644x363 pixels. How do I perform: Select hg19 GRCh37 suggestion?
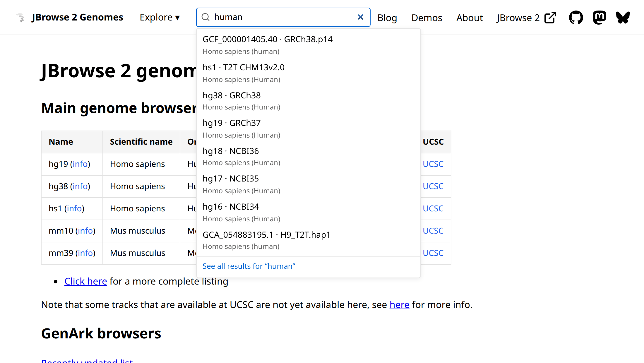click(x=309, y=129)
